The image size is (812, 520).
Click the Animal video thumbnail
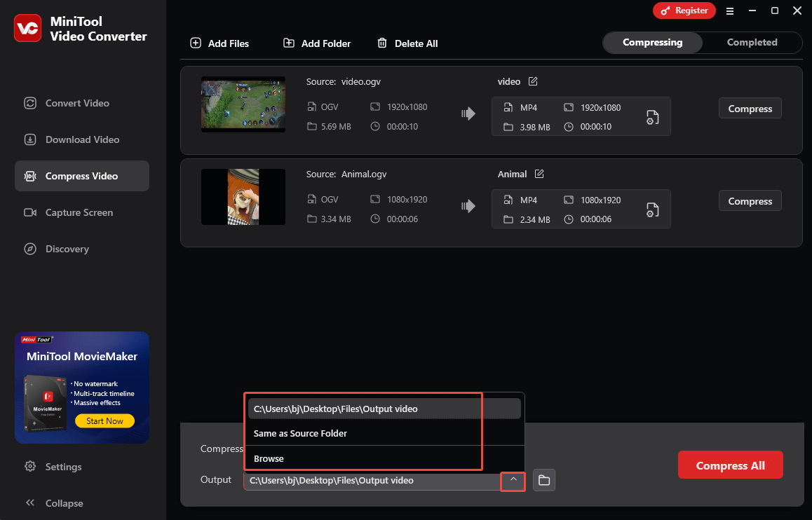[243, 197]
